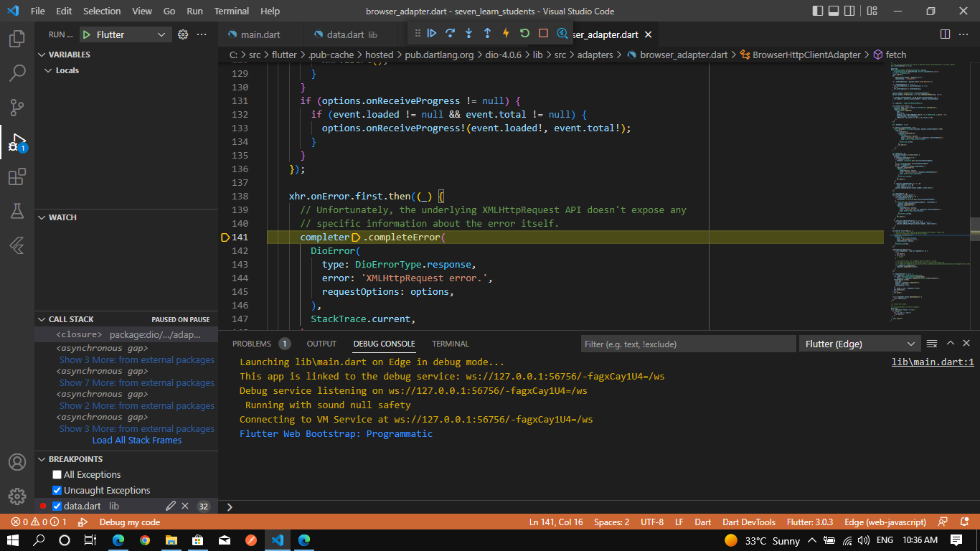Click Show 7 More from external packages
Screen dimensions: 980x551
click(x=136, y=382)
